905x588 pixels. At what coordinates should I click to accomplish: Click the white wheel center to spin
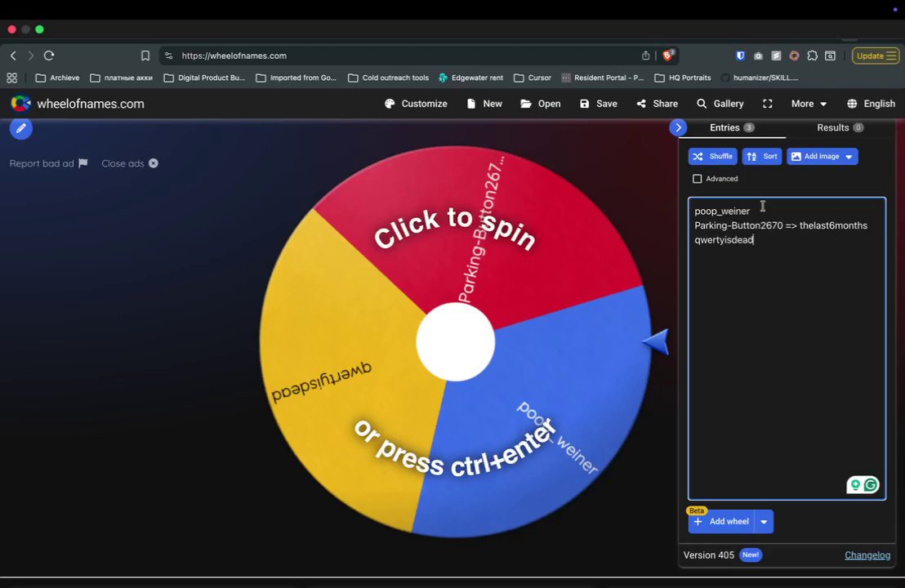456,341
